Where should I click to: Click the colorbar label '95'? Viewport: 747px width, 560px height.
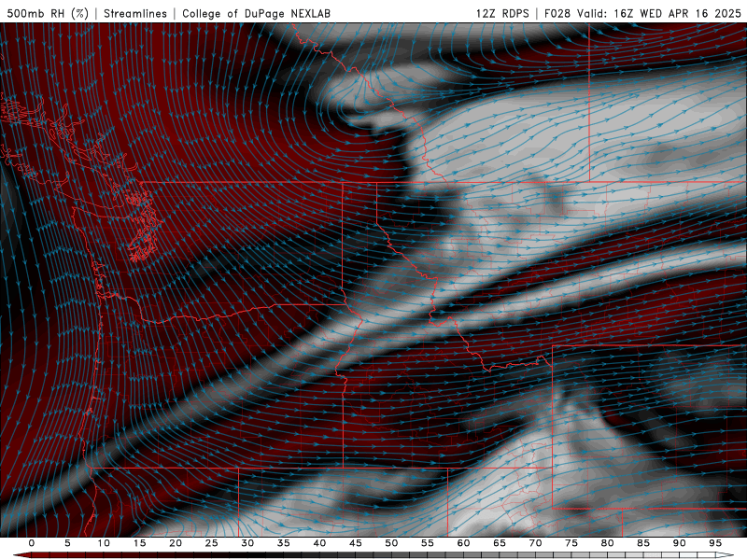(715, 543)
